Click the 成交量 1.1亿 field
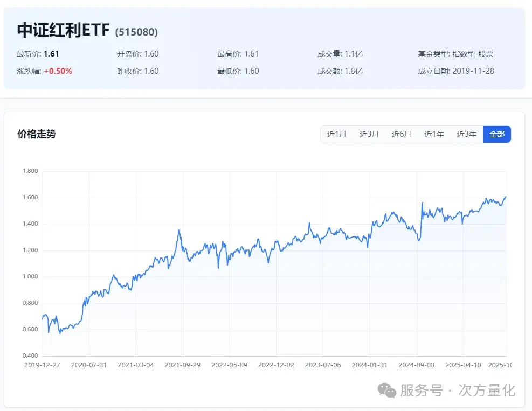532x411 pixels. tap(340, 54)
